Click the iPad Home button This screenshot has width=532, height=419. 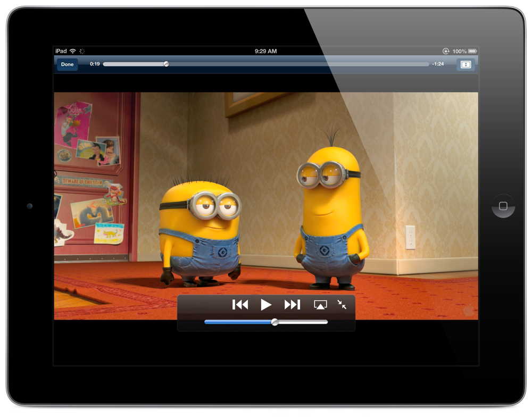pos(503,206)
